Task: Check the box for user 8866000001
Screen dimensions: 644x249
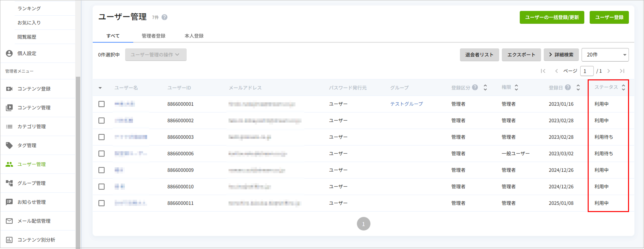Action: coord(101,104)
